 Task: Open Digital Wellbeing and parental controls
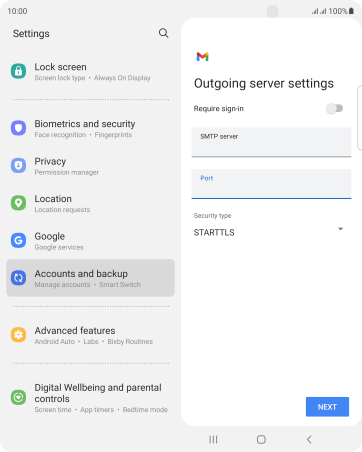90,398
